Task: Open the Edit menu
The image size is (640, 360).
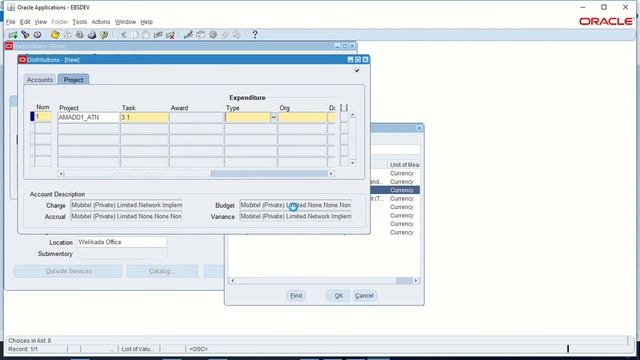Action: click(x=25, y=22)
